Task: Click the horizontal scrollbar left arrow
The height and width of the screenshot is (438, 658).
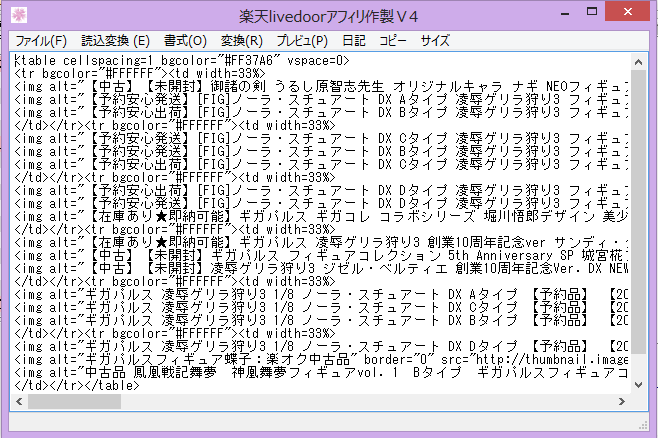Action: point(19,402)
